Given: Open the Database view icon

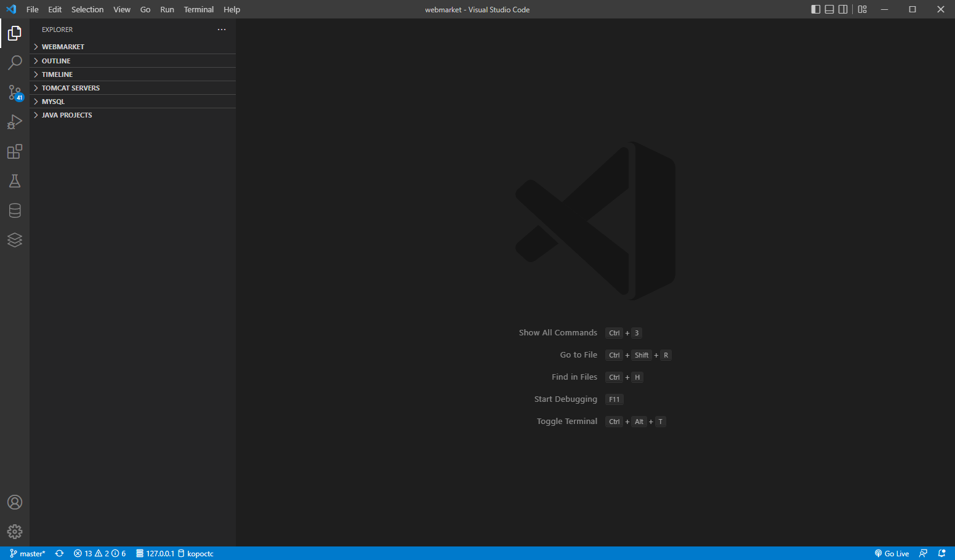Looking at the screenshot, I should (15, 210).
